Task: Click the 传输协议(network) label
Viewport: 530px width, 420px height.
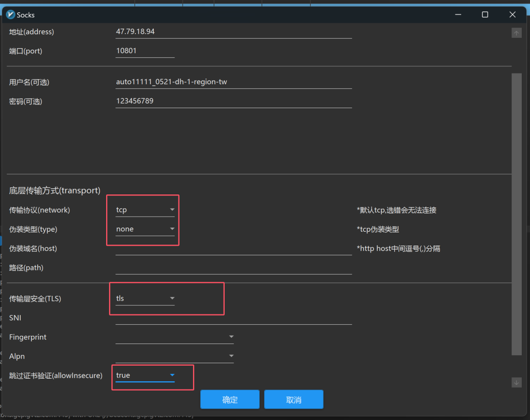Action: point(39,210)
